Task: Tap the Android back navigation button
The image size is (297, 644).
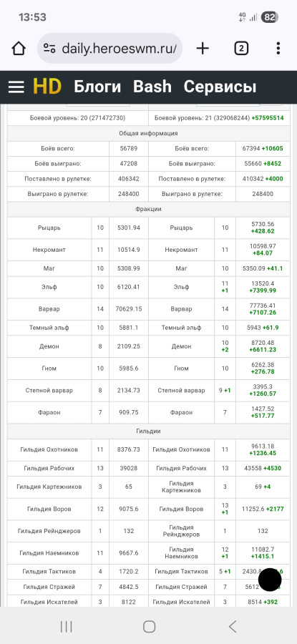Action: coord(233,626)
